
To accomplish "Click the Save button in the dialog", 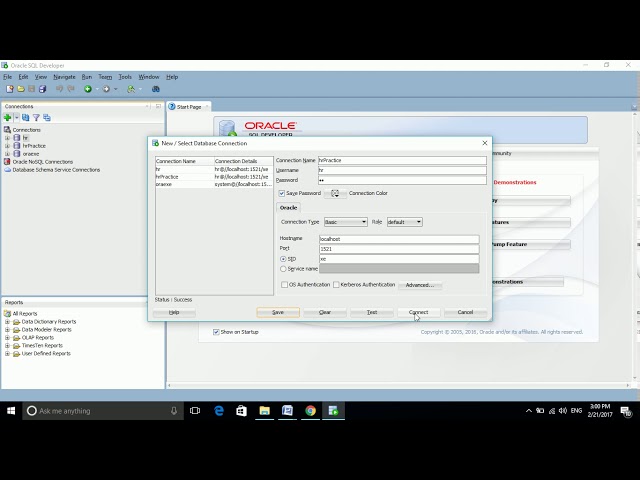I will point(278,312).
